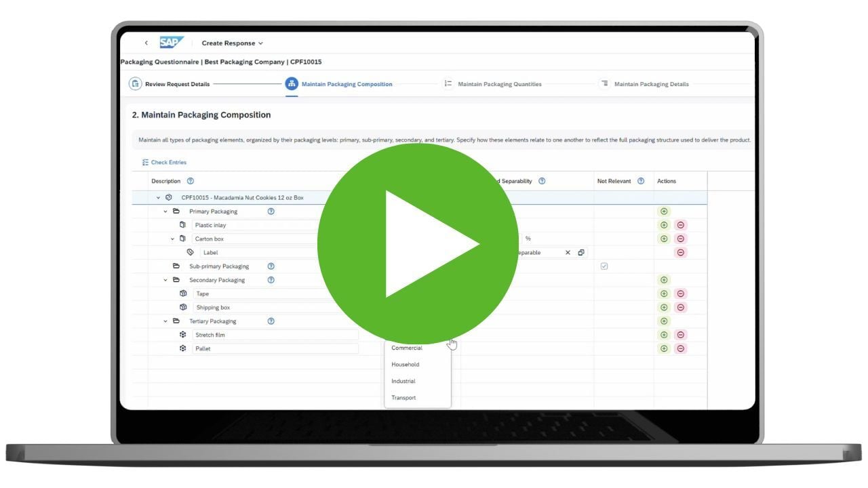
Task: Open help icon next to Description header
Action: (x=191, y=181)
